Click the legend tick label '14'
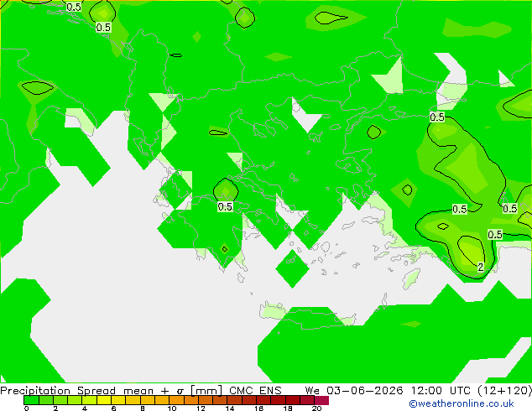The width and height of the screenshot is (532, 411). [x=230, y=408]
